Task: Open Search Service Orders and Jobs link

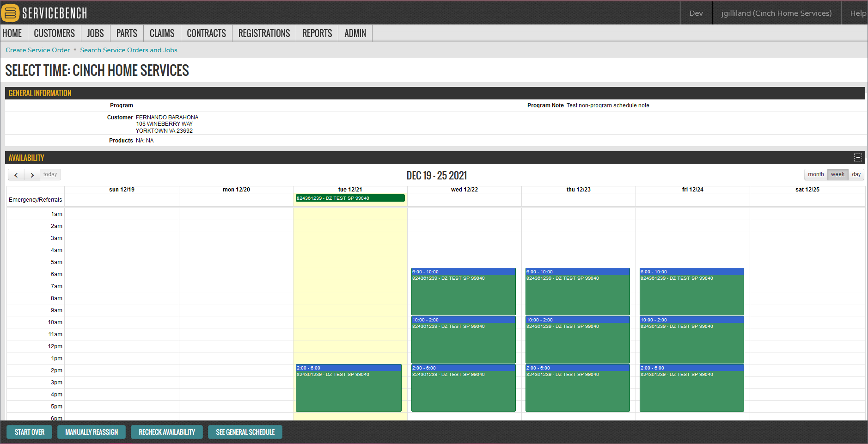Action: tap(128, 50)
